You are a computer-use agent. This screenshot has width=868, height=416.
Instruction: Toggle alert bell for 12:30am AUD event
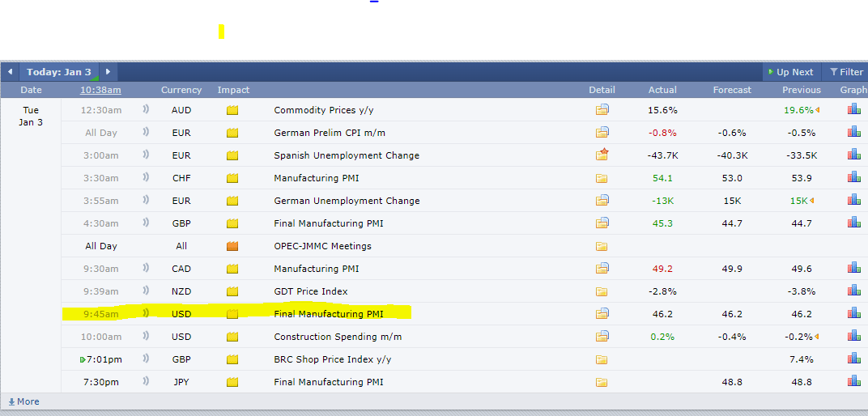[x=146, y=109]
